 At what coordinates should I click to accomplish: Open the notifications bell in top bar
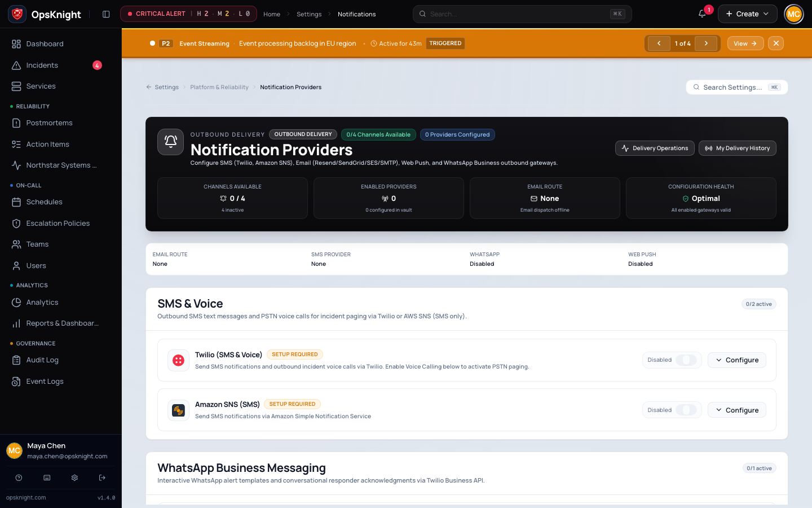click(702, 14)
